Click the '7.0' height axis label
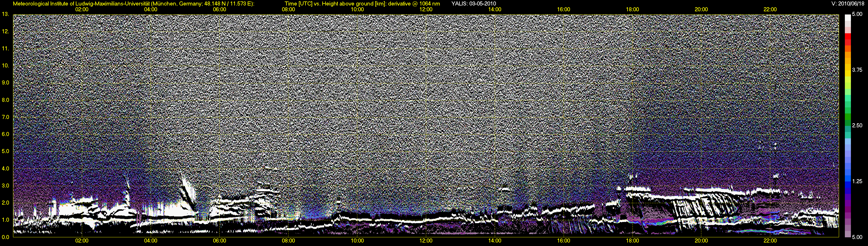The height and width of the screenshot is (246, 868). 5,117
